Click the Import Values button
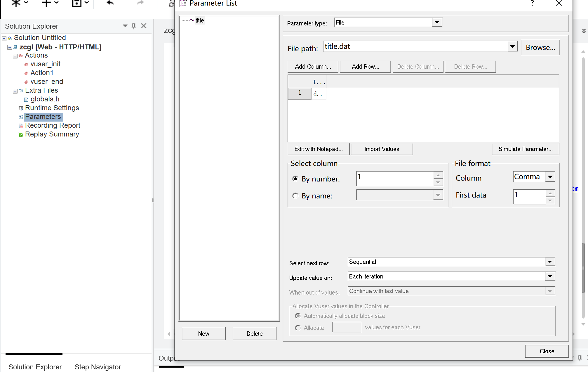Viewport: 588px width, 372px height. 381,149
